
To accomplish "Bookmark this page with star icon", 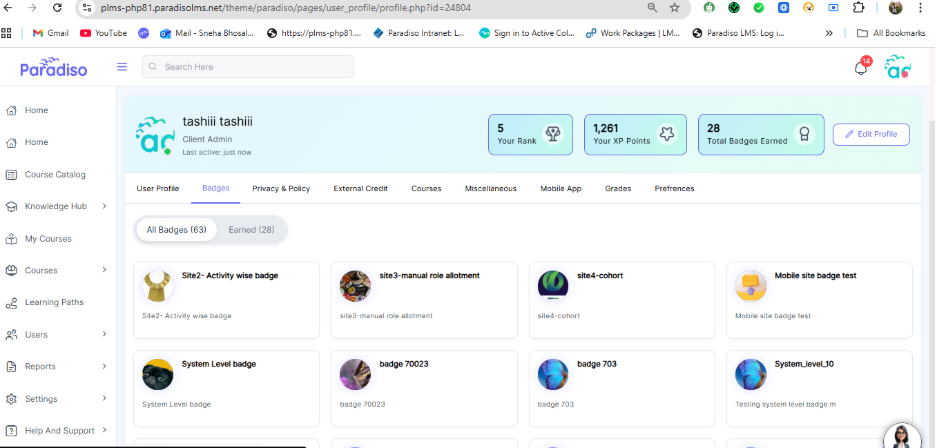I will pos(675,8).
